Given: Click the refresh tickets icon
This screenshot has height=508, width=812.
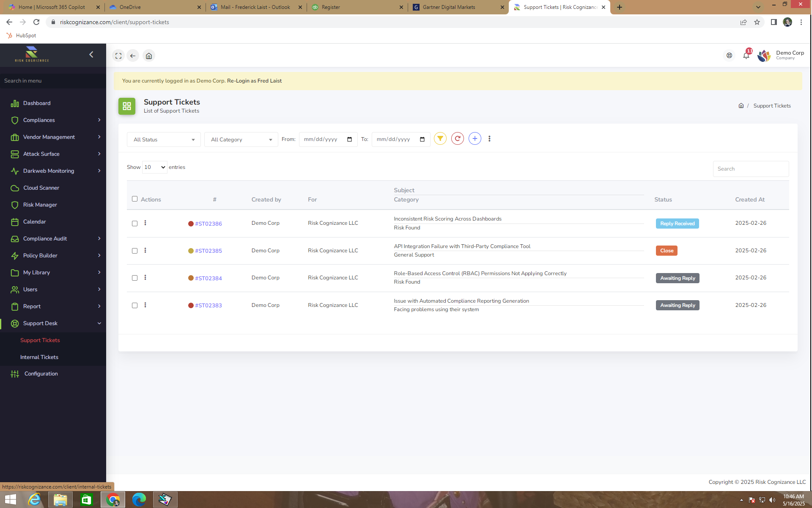Looking at the screenshot, I should coord(457,138).
